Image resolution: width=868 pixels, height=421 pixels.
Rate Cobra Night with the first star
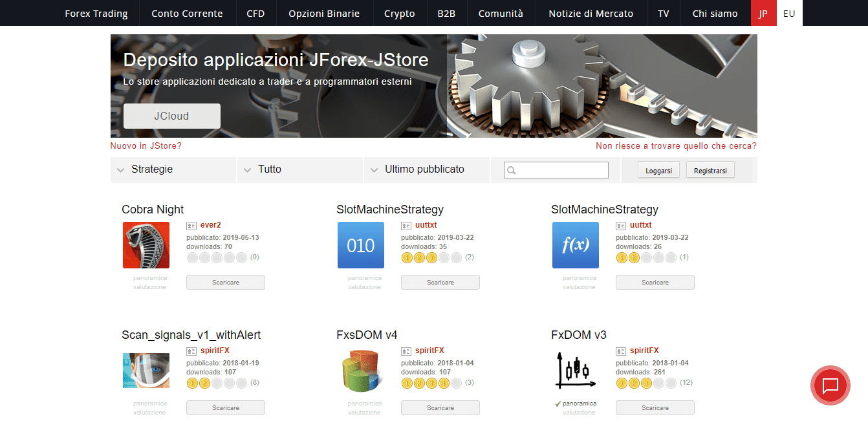(193, 258)
